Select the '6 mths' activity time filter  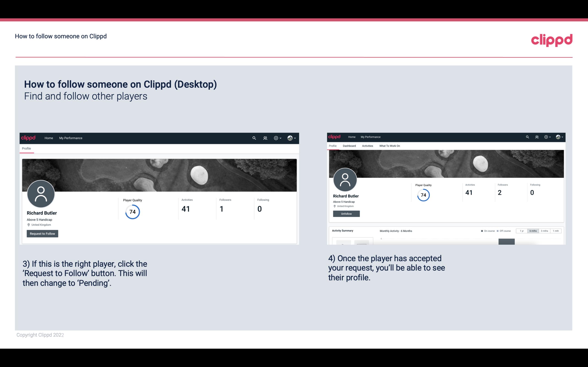coord(533,231)
